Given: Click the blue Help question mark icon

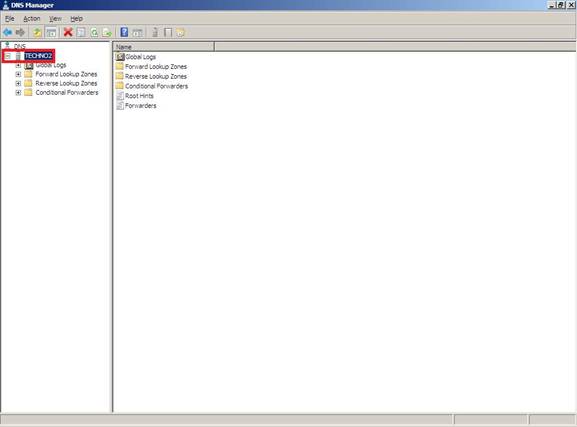Looking at the screenshot, I should [124, 32].
